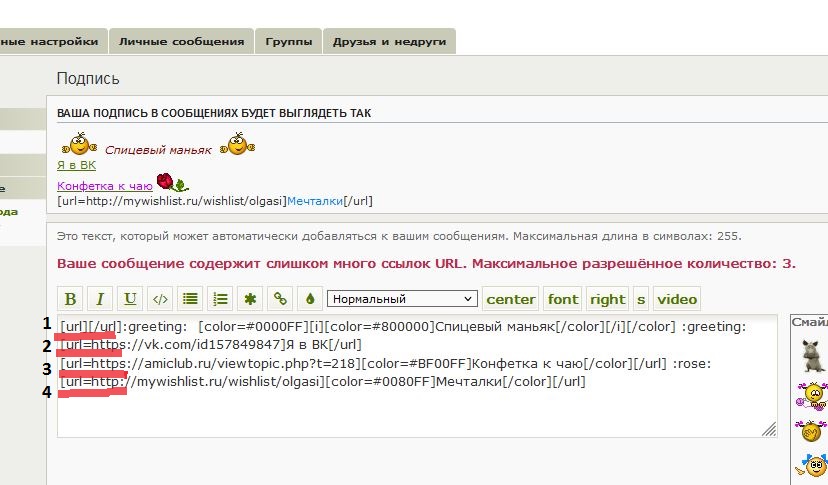Screen dimensions: 828x485
Task: Follow the "Я в ВК" preview link
Action: [x=77, y=166]
